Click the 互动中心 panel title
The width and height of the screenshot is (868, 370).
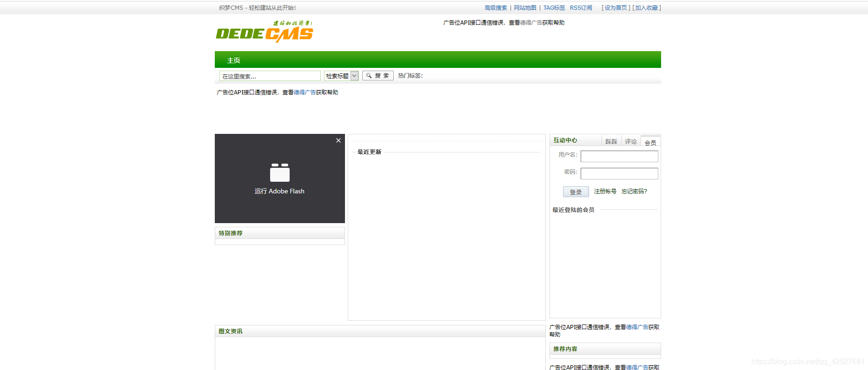pyautogui.click(x=565, y=140)
